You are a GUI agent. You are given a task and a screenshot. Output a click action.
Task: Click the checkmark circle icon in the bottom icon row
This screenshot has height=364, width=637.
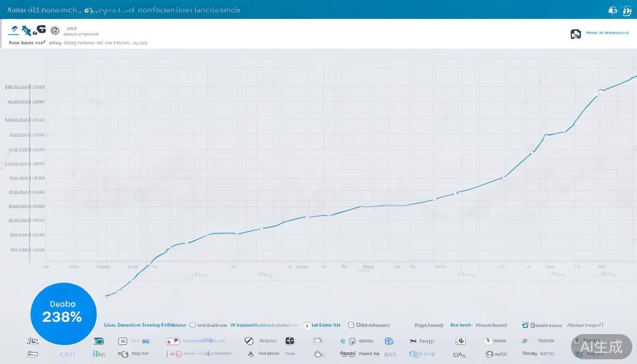[249, 341]
